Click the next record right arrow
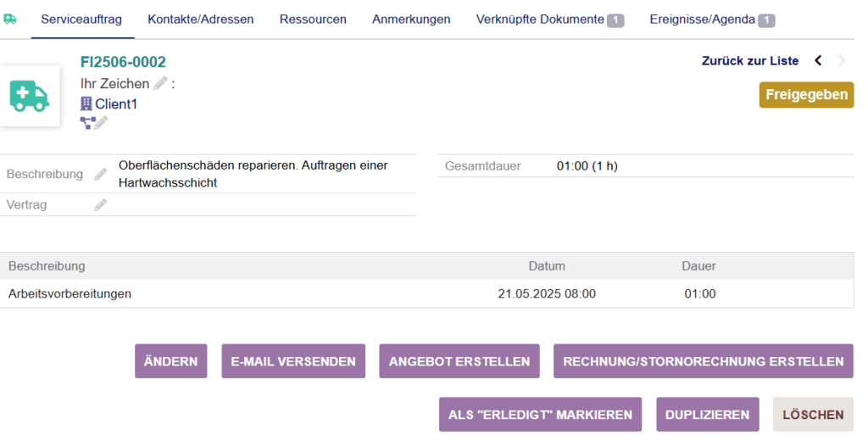 (x=842, y=60)
